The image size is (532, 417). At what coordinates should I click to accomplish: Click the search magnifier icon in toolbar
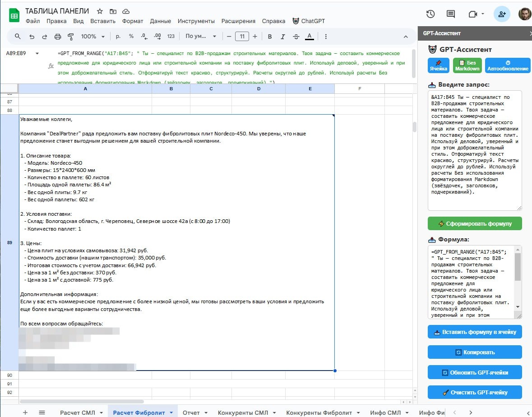pos(18,36)
